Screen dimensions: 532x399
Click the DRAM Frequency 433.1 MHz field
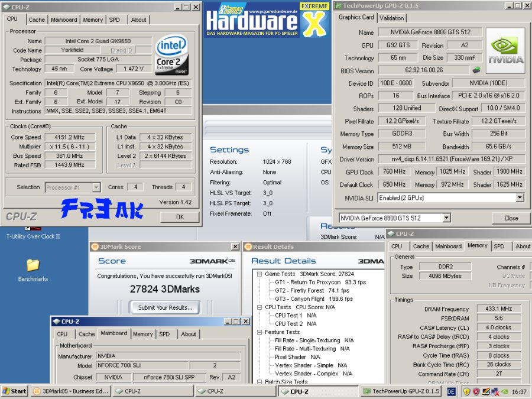pyautogui.click(x=498, y=309)
